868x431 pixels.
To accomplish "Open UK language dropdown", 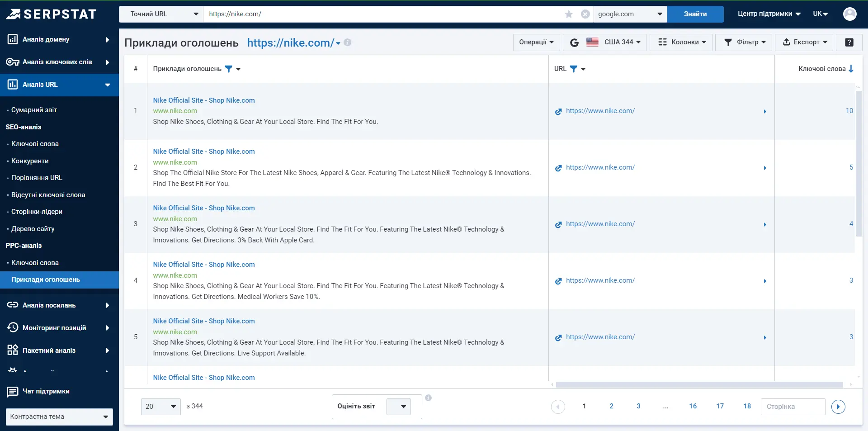I will click(x=820, y=14).
